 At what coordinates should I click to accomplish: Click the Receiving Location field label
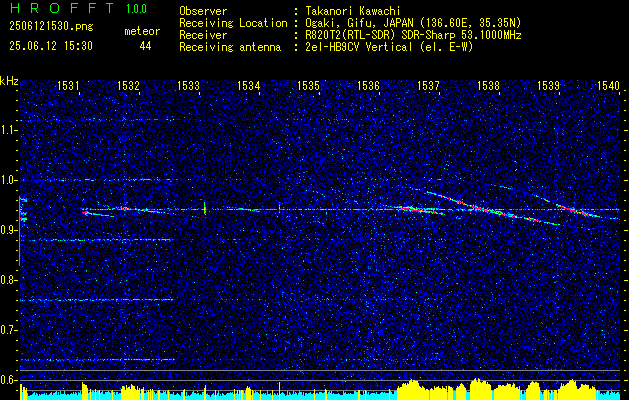coord(233,23)
